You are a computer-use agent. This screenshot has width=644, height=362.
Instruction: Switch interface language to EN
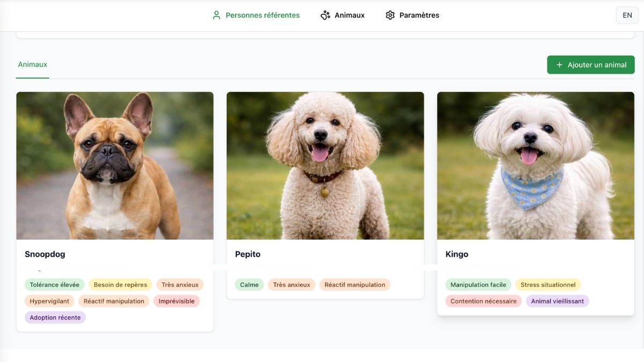pyautogui.click(x=627, y=15)
